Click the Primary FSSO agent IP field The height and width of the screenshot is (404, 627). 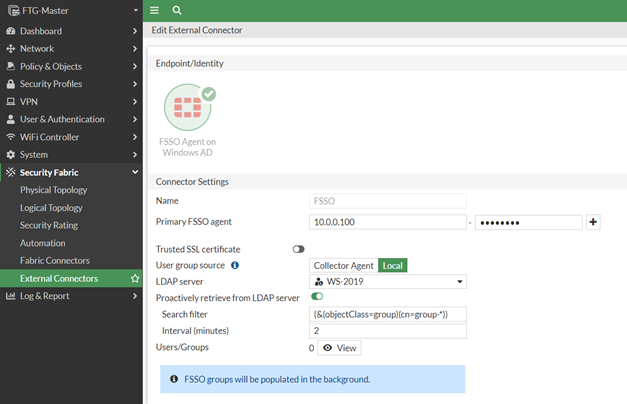pyautogui.click(x=389, y=222)
